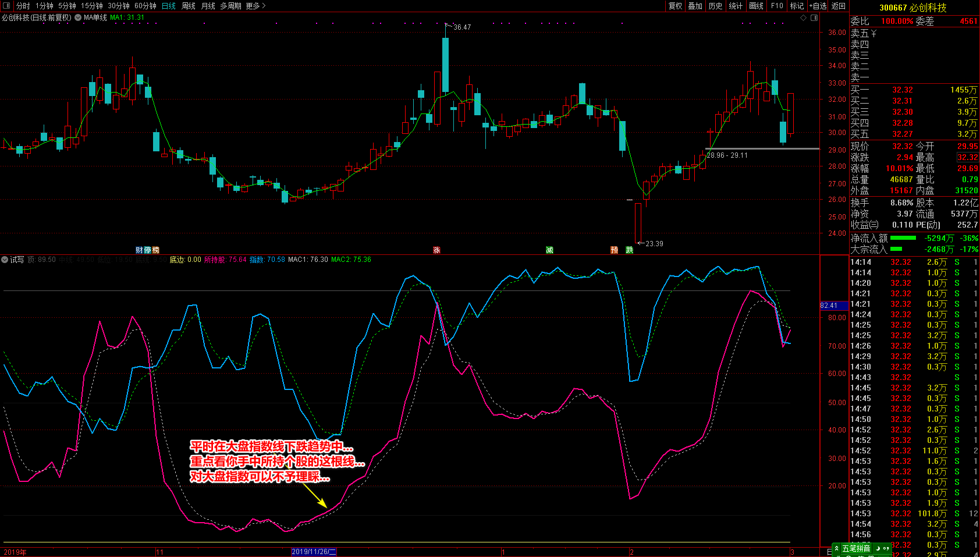Screen dimensions: 980x557
Task: Select the 日线 daily chart tab
Action: (x=169, y=6)
